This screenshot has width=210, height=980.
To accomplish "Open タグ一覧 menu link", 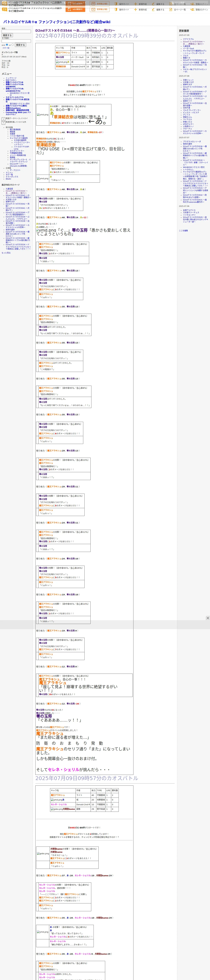I will 9,175.
